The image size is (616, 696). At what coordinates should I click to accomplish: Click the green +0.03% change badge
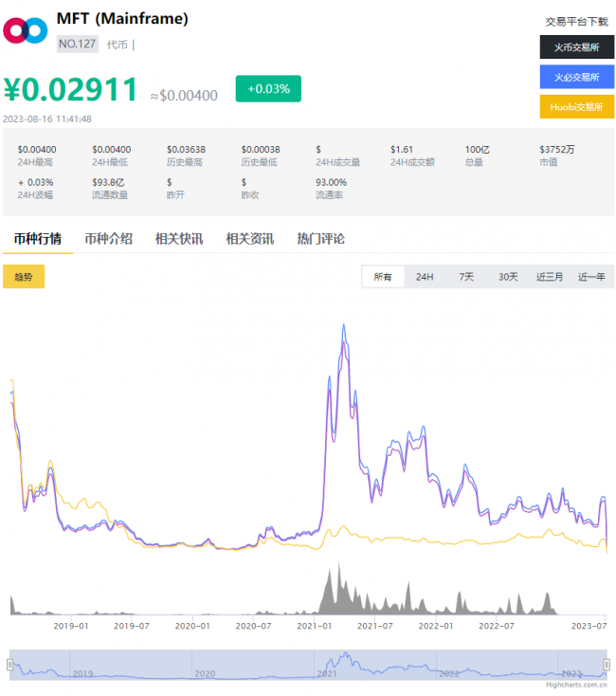(x=268, y=89)
